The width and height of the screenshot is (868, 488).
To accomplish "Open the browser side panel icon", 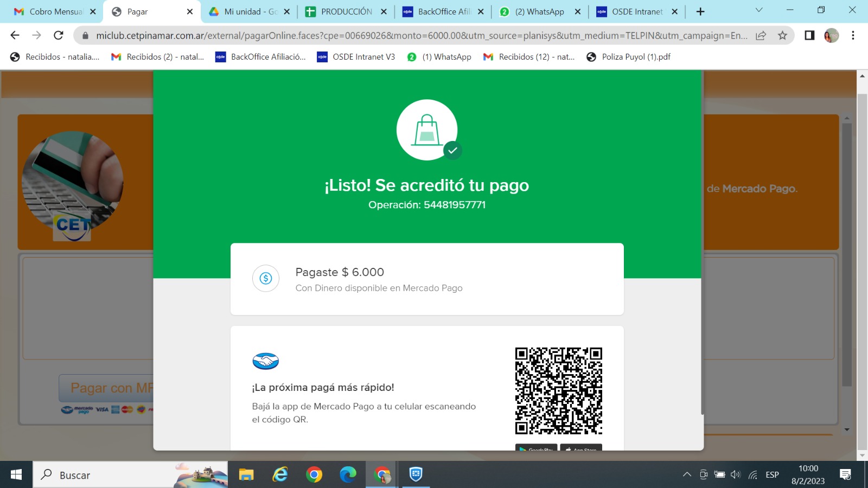I will [x=809, y=36].
